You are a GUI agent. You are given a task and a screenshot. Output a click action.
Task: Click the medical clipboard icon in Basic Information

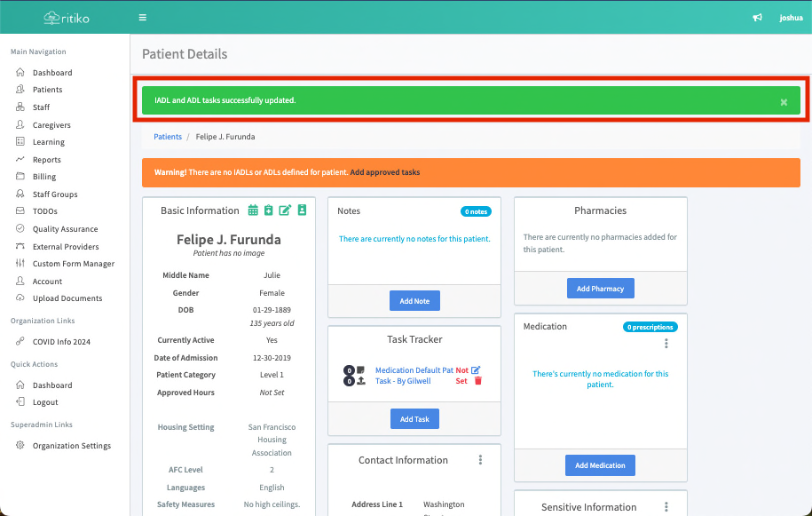(269, 210)
